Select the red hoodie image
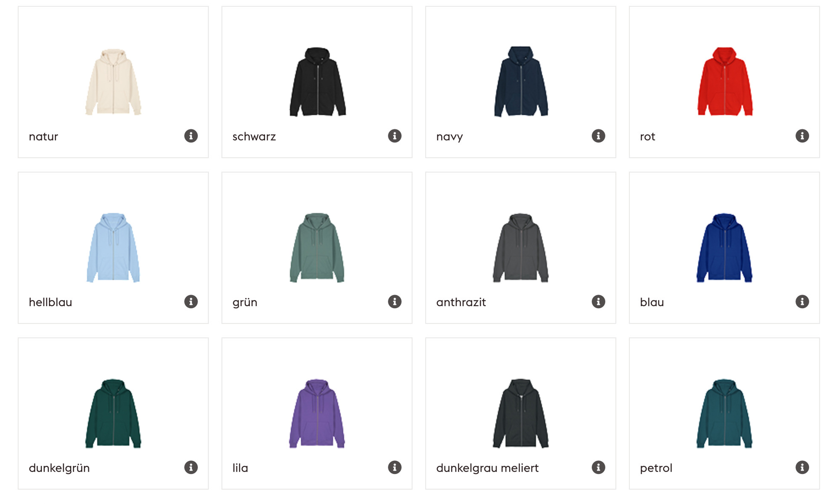 pyautogui.click(x=725, y=81)
